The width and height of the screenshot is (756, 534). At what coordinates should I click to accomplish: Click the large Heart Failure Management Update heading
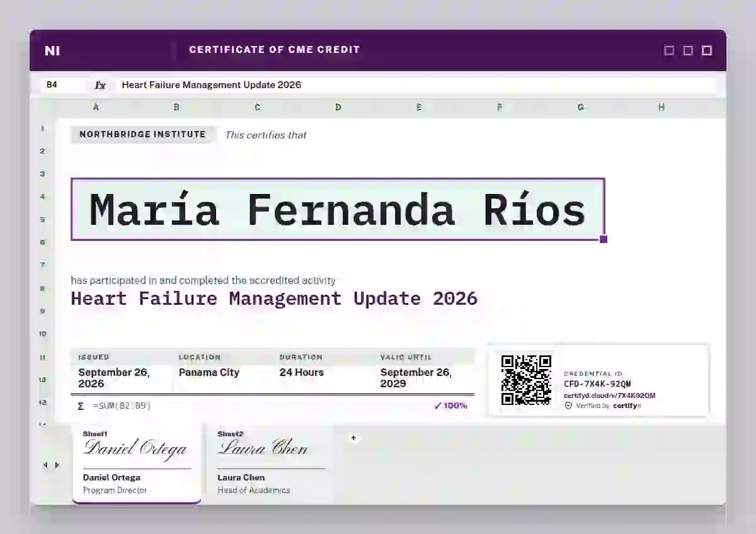(274, 298)
